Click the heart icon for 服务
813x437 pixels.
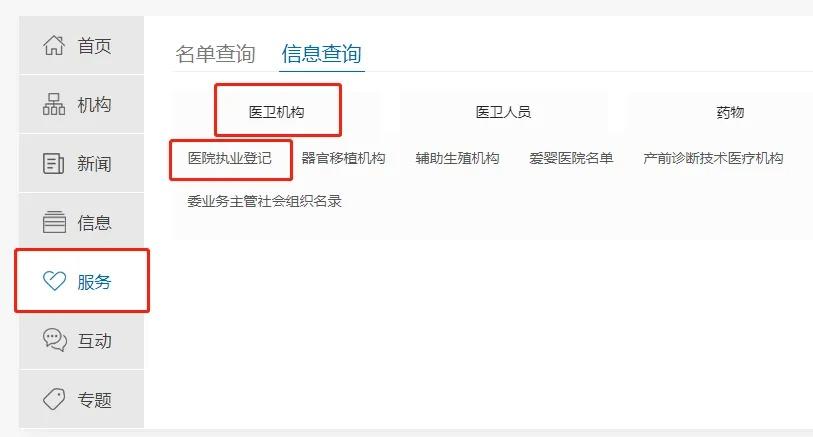[x=54, y=281]
